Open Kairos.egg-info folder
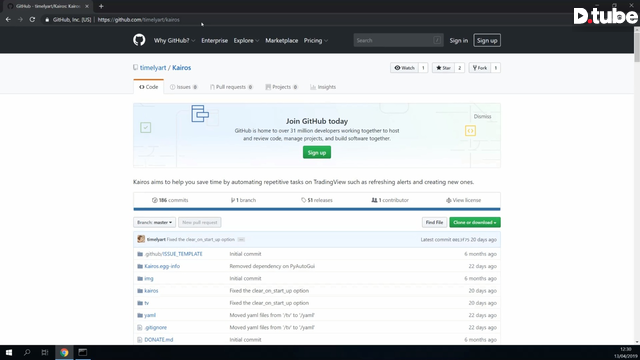The height and width of the screenshot is (360, 640). [x=162, y=266]
